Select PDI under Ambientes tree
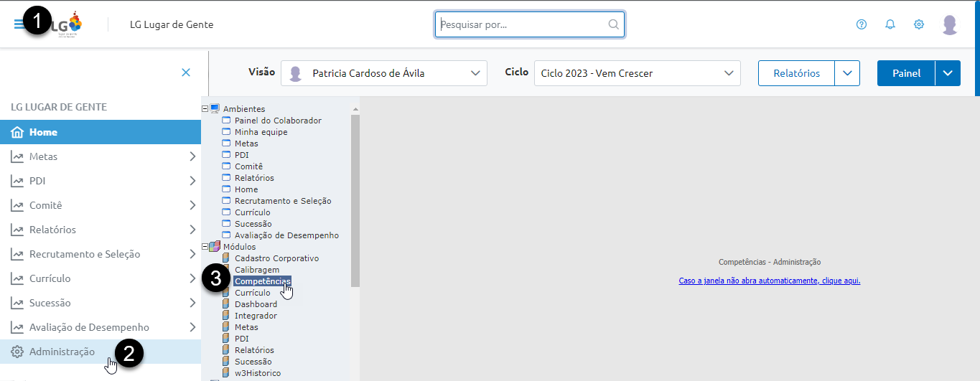980x381 pixels. pos(241,155)
